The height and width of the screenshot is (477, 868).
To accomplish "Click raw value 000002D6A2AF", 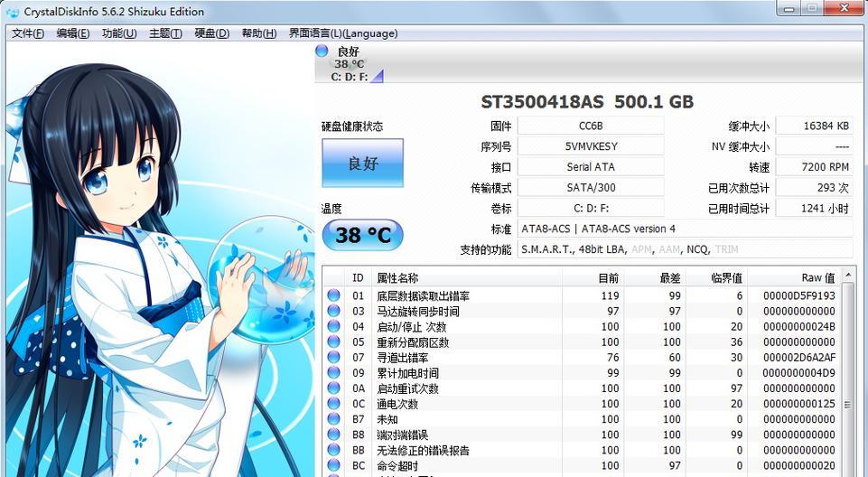I will [x=798, y=358].
